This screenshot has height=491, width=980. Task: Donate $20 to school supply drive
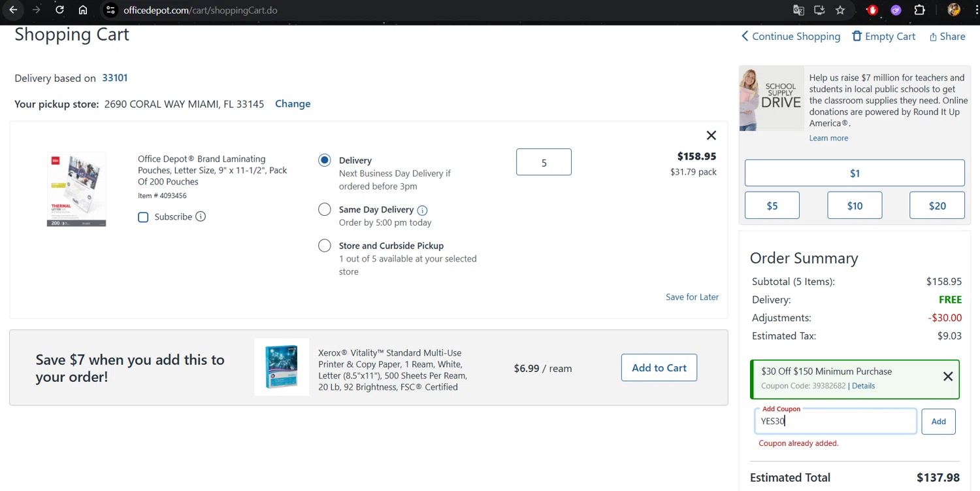coord(937,205)
